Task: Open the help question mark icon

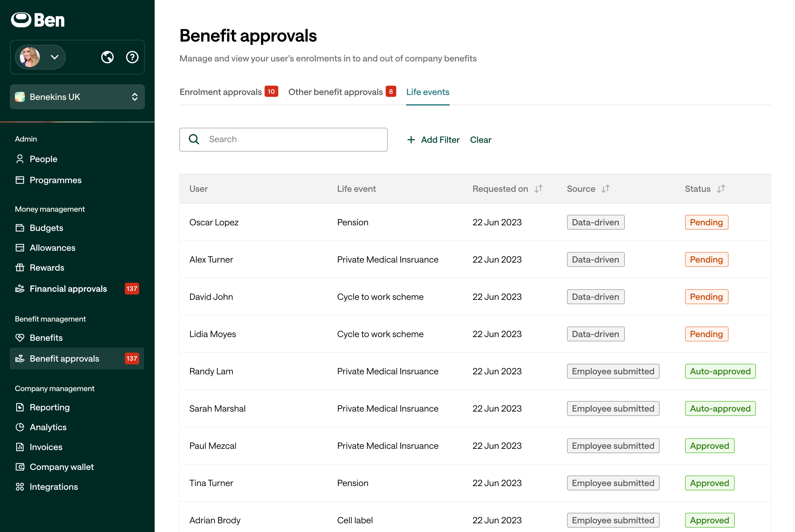Action: click(132, 57)
